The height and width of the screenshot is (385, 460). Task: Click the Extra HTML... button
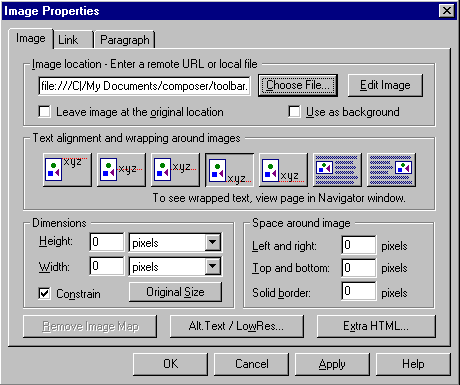376,326
